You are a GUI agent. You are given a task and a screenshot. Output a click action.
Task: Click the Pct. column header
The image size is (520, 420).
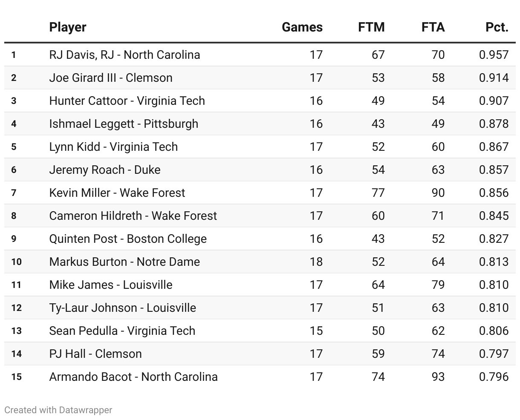pos(497,27)
